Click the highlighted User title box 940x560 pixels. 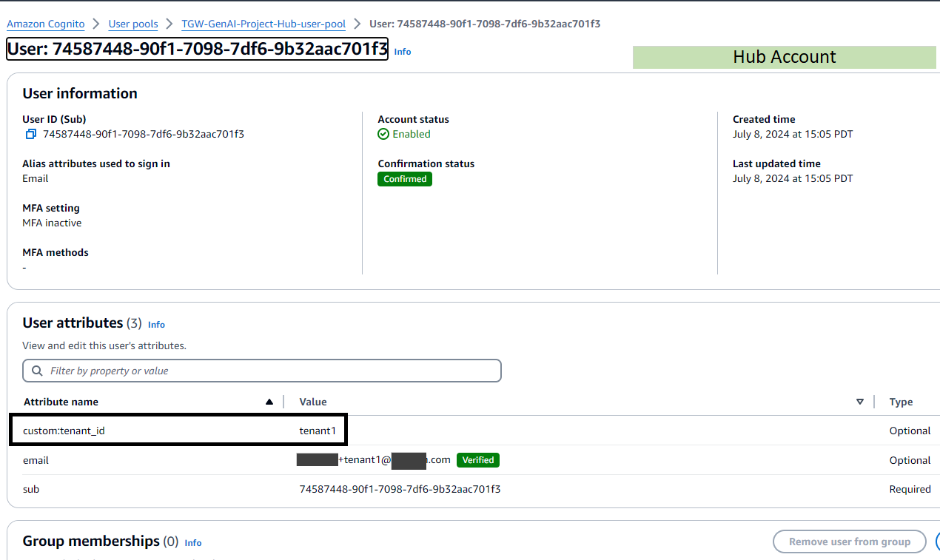pyautogui.click(x=196, y=49)
